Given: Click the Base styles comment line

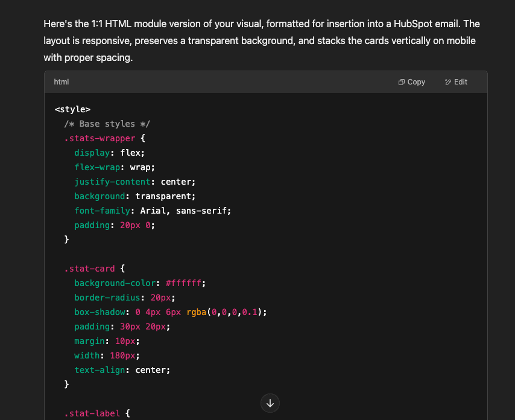Looking at the screenshot, I should (107, 124).
